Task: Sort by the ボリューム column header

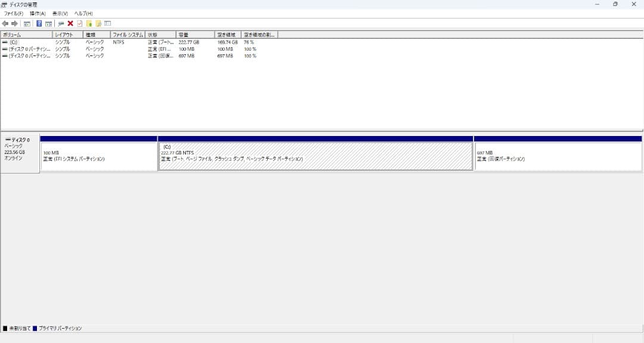Action: pyautogui.click(x=27, y=35)
